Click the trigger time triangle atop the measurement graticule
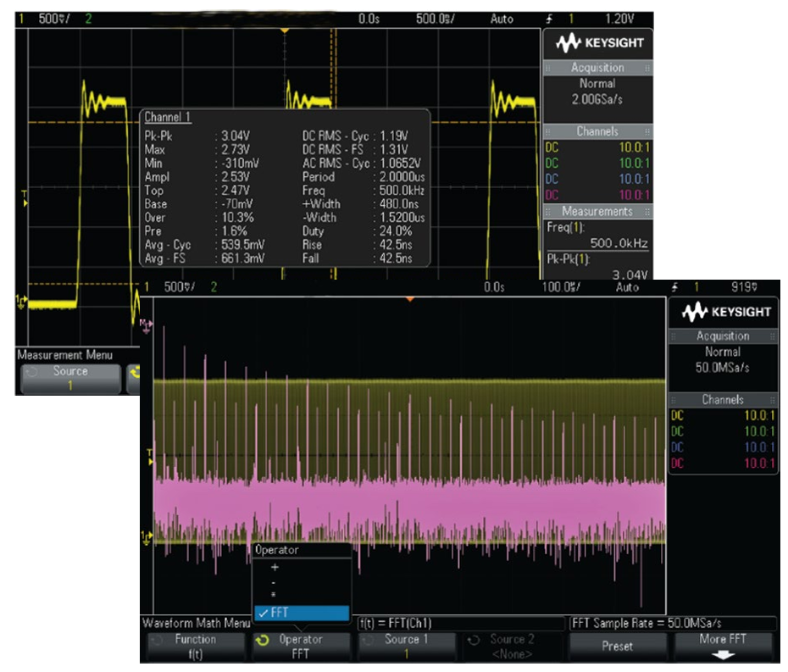 (285, 31)
